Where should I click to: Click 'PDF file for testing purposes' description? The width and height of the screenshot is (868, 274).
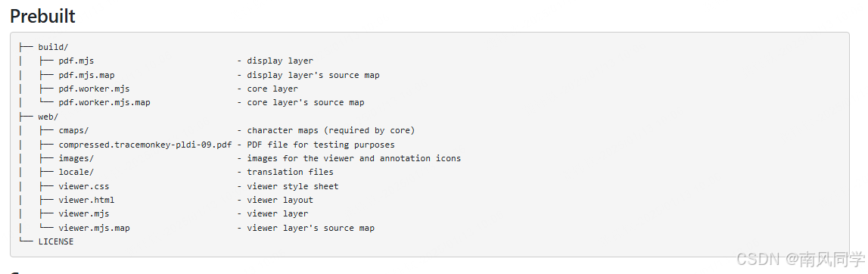click(x=321, y=145)
